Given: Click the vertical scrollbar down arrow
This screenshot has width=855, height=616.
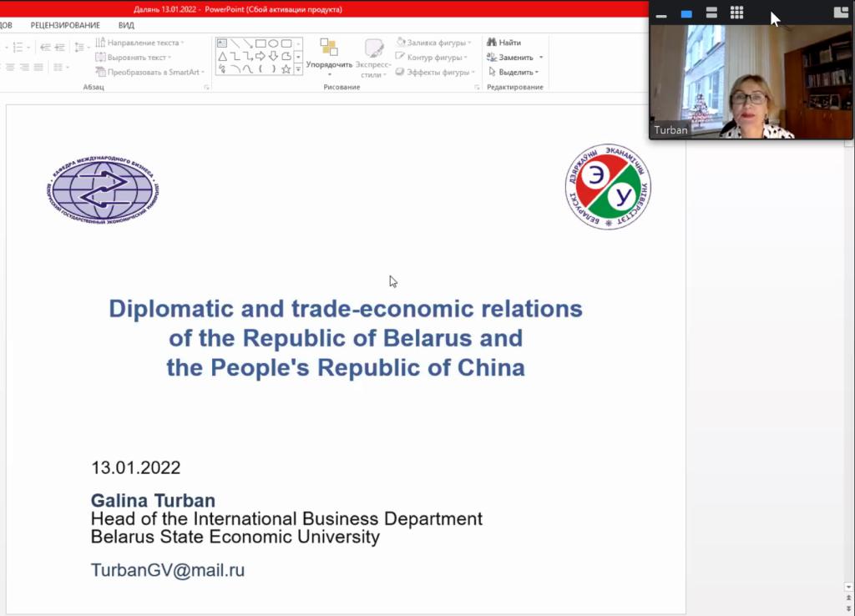Looking at the screenshot, I should 849,587.
